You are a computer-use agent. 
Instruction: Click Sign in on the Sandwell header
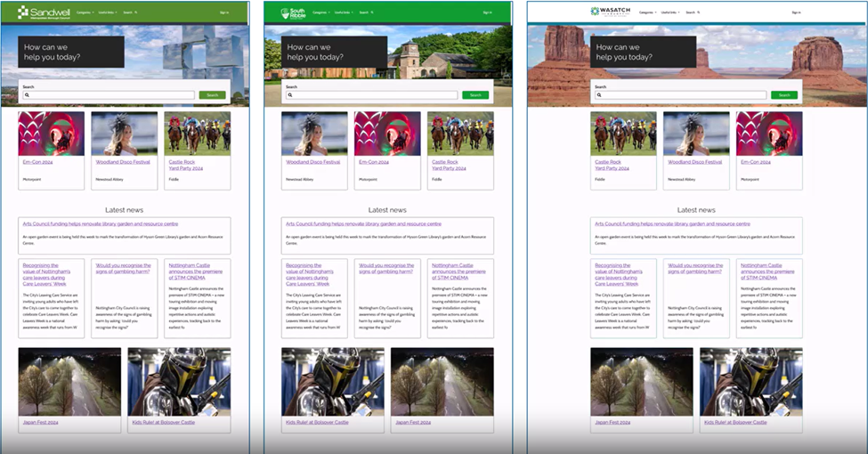point(224,12)
